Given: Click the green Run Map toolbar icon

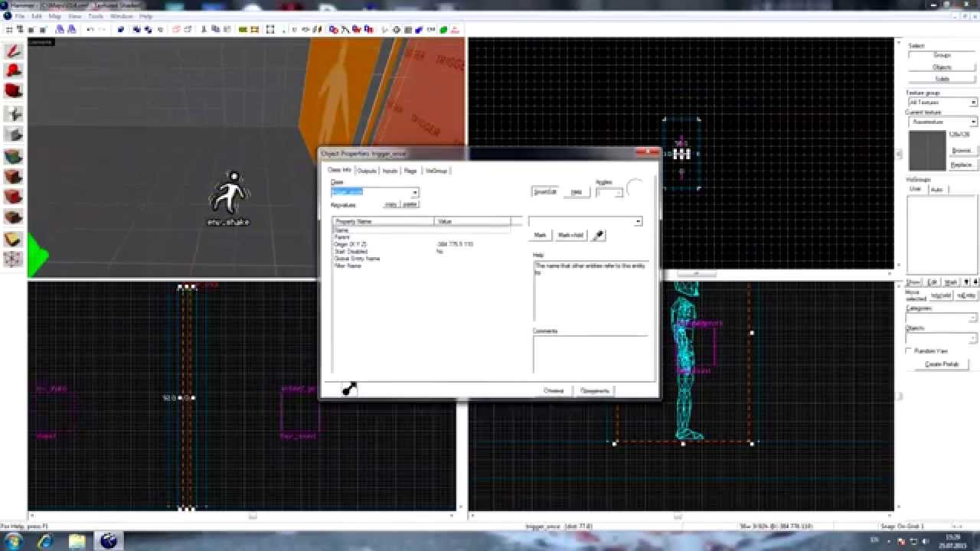Looking at the screenshot, I should 443,30.
